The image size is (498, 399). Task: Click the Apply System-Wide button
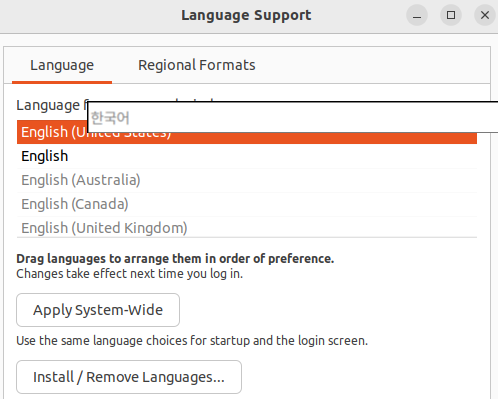98,310
